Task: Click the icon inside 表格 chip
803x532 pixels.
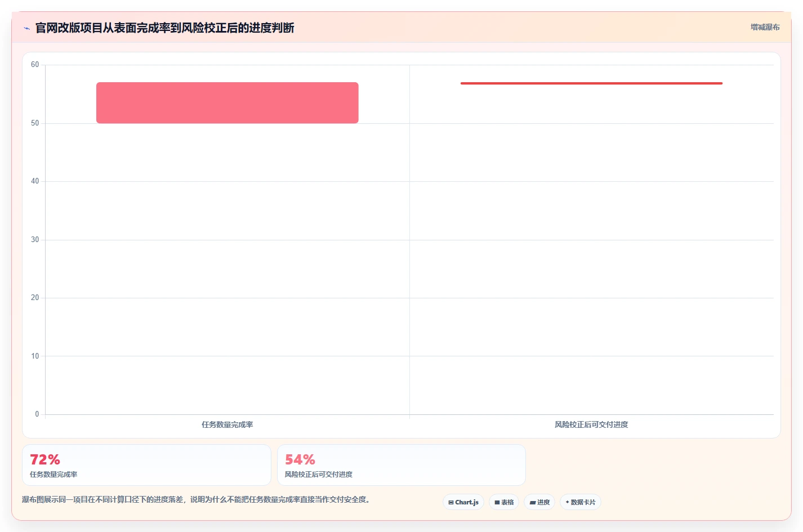Action: pos(497,502)
